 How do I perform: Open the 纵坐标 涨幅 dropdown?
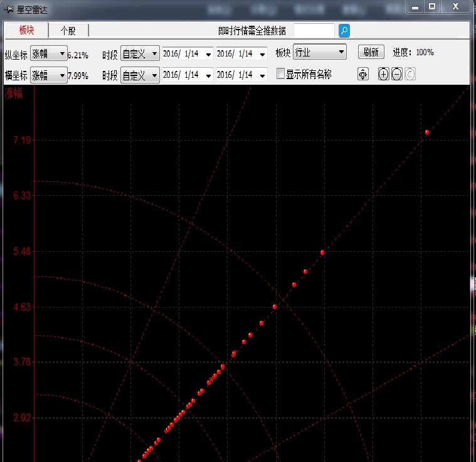click(x=49, y=54)
